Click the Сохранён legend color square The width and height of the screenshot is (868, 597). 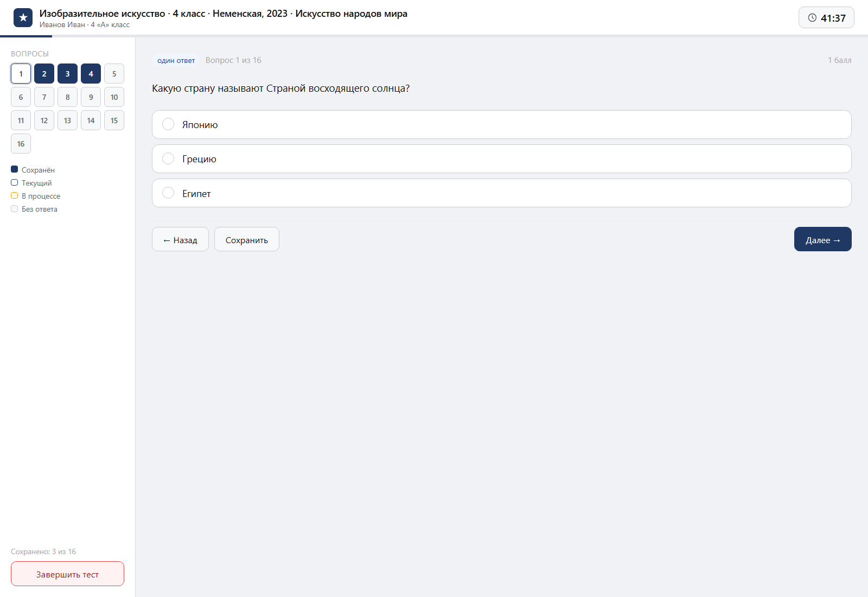pyautogui.click(x=15, y=169)
